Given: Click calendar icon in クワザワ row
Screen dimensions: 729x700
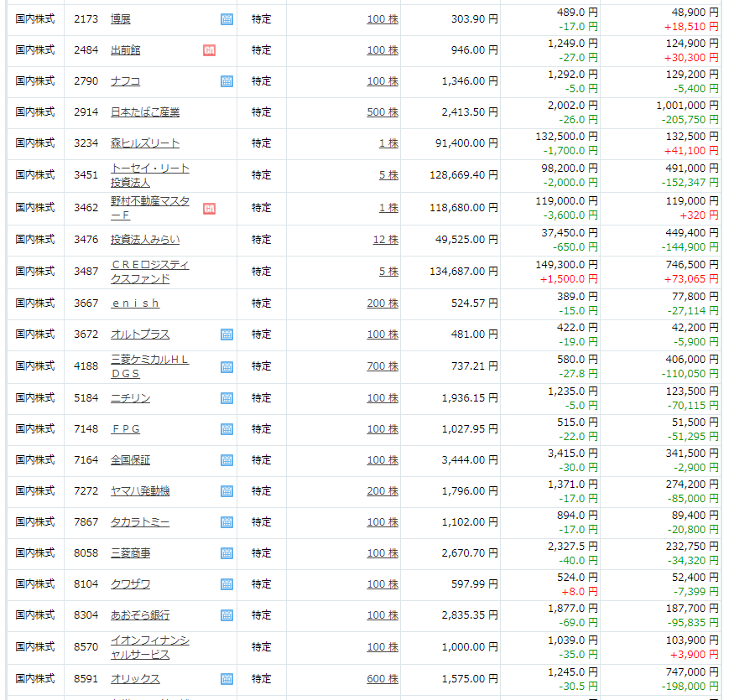Looking at the screenshot, I should coord(227,584).
